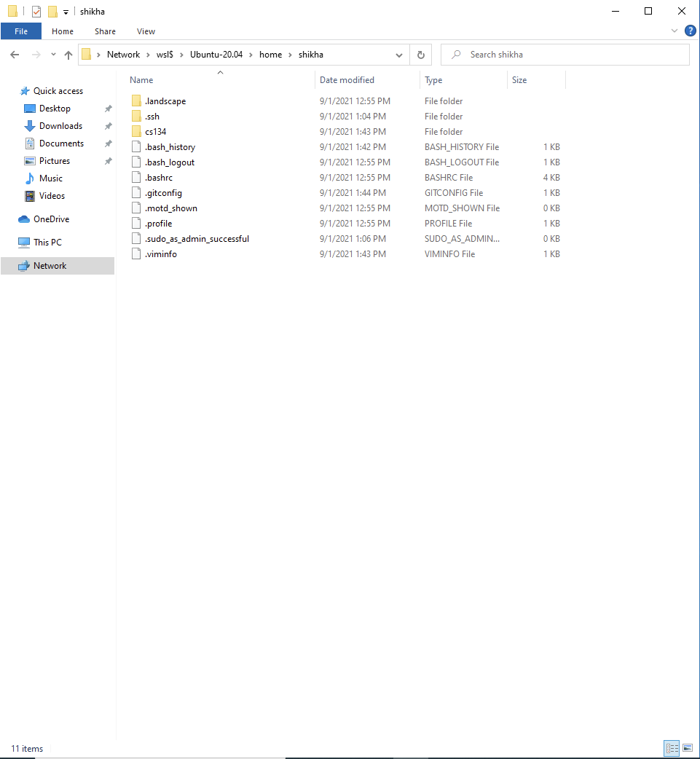Image resolution: width=700 pixels, height=759 pixels.
Task: Select the .ssh folder icon
Action: 136,116
